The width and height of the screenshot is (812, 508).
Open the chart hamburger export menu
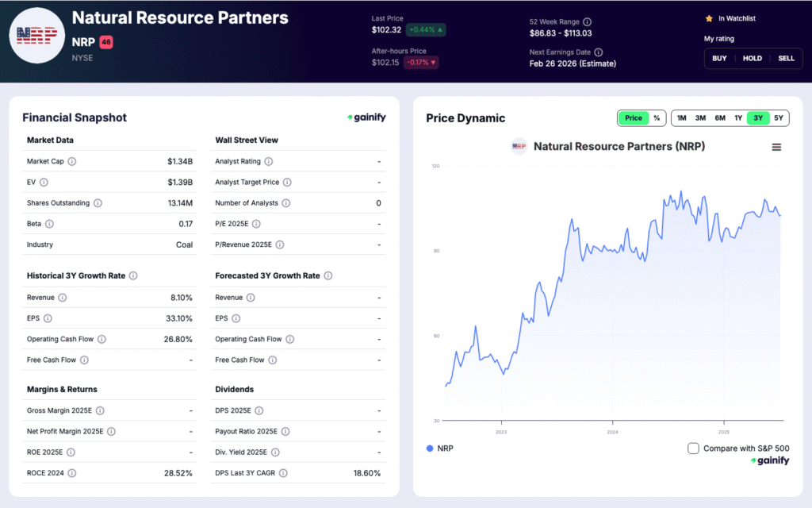(776, 147)
